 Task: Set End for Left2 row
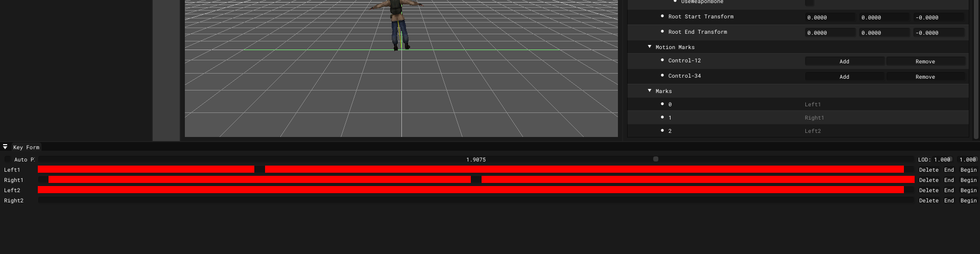949,190
